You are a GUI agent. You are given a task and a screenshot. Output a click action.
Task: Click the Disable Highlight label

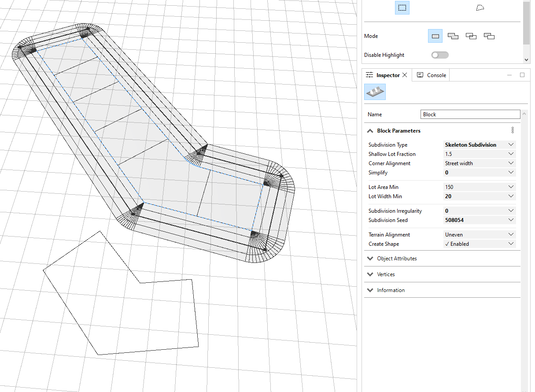pyautogui.click(x=384, y=55)
